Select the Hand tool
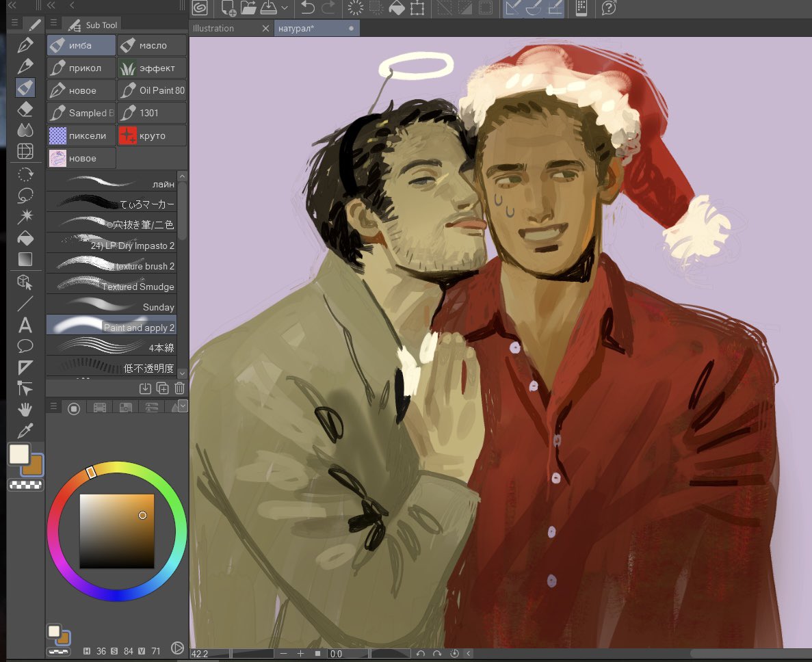The image size is (812, 662). (25, 409)
